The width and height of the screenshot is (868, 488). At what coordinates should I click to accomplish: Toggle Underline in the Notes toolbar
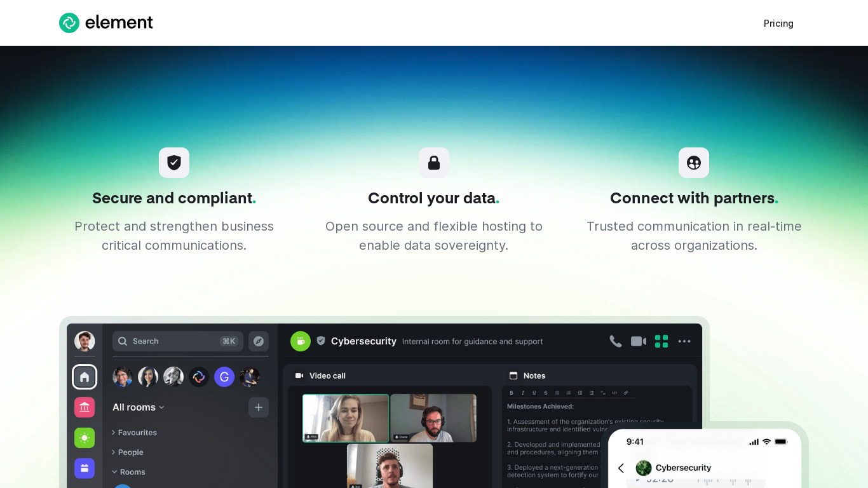click(534, 393)
